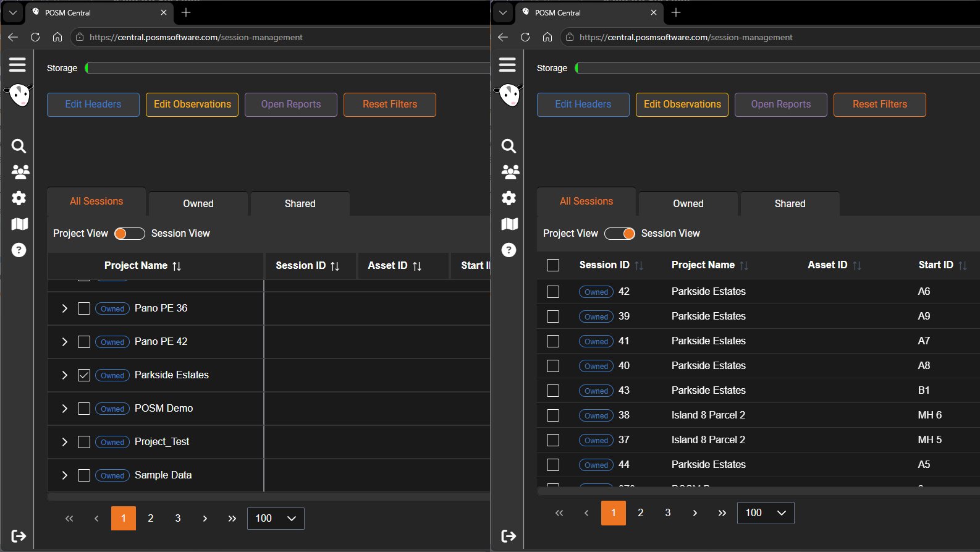Open hamburger menu in left window
The height and width of the screenshot is (552, 980).
(17, 64)
